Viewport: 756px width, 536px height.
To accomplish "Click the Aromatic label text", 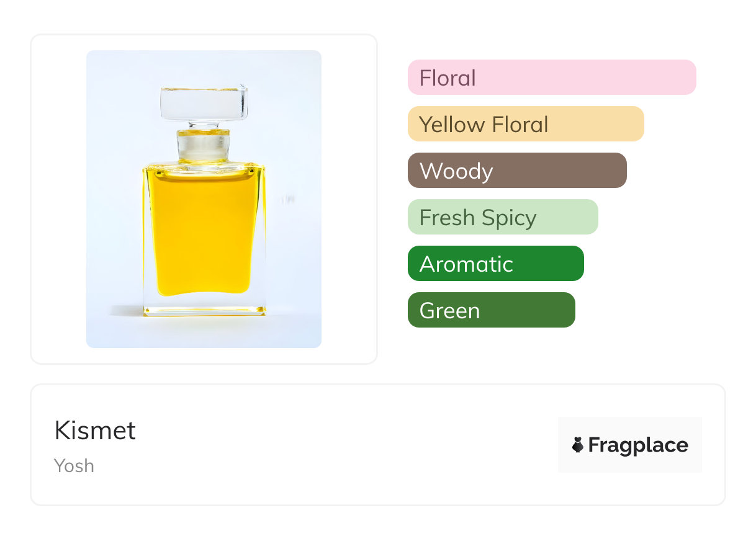I will [466, 264].
